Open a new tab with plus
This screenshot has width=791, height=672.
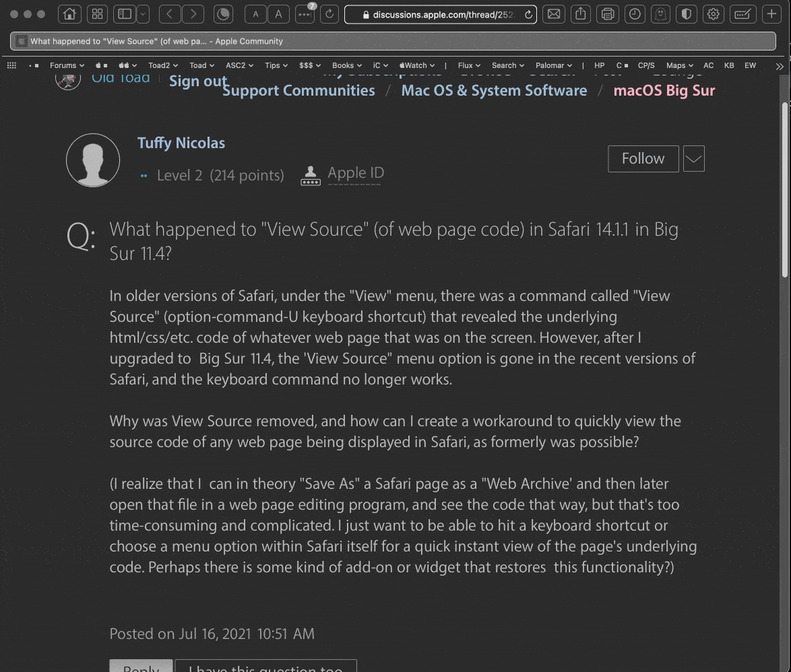[x=772, y=14]
